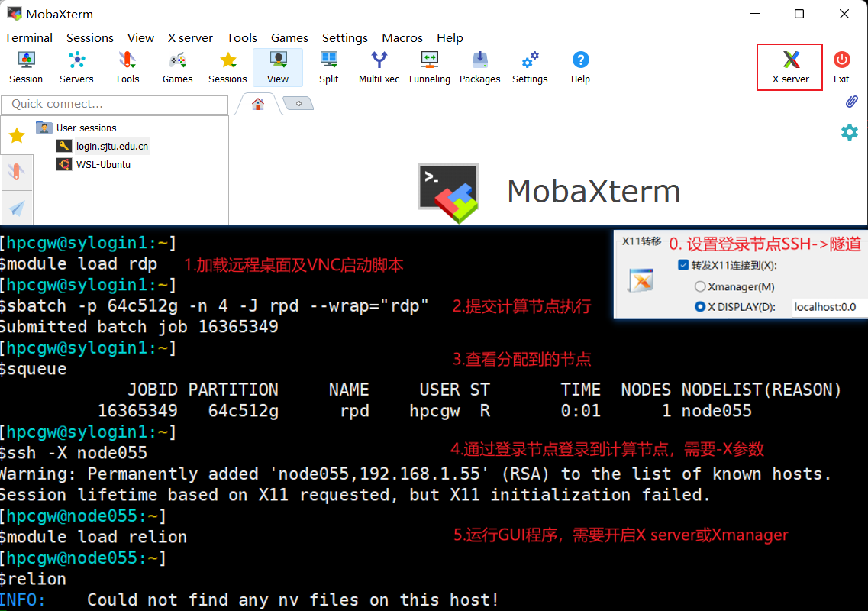
Task: Select the X DISPLAY(D) radio button
Action: click(x=700, y=306)
